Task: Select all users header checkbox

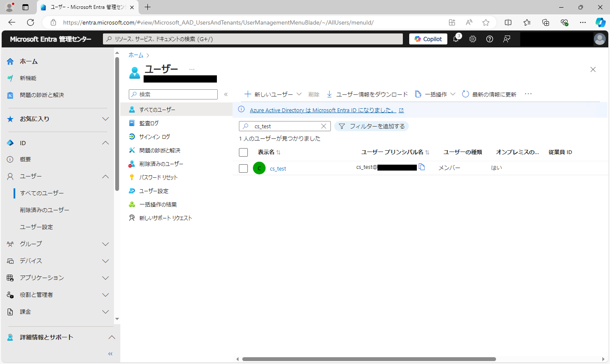Action: (243, 152)
